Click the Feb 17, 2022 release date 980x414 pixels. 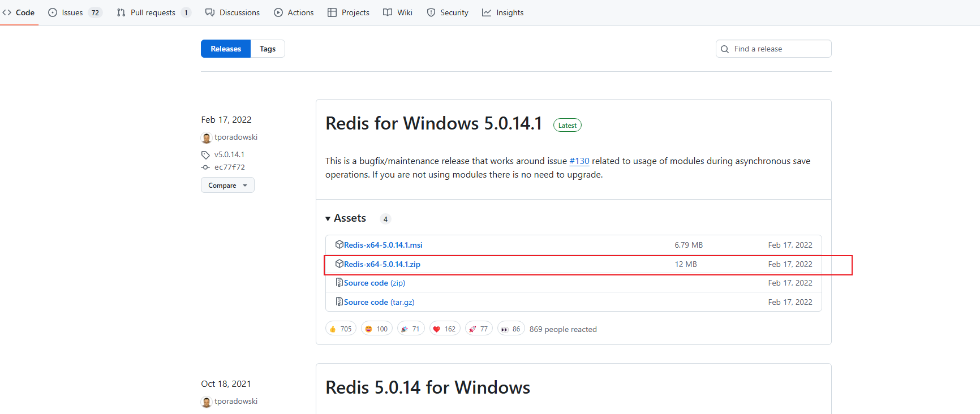(226, 120)
